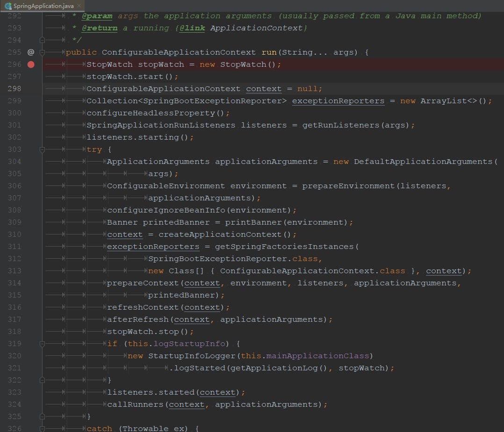Click stopWatch.start() call on line 297
The height and width of the screenshot is (432, 504).
[130, 77]
